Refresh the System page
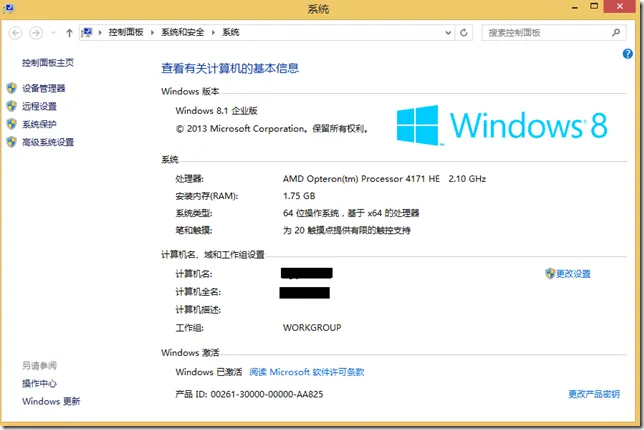The image size is (644, 430). [x=464, y=33]
